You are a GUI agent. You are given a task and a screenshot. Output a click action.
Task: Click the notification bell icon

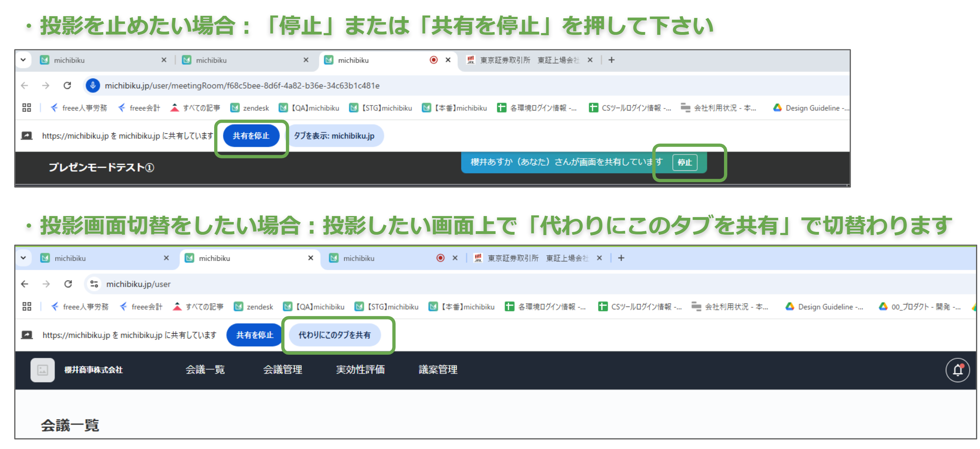tap(957, 369)
